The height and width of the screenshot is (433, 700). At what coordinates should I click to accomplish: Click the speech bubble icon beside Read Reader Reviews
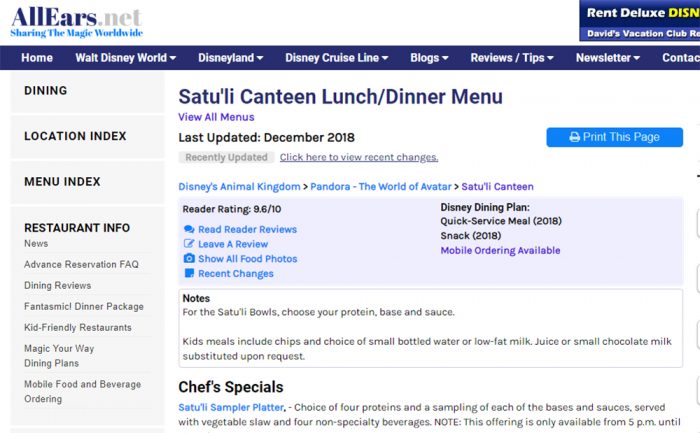pyautogui.click(x=189, y=229)
